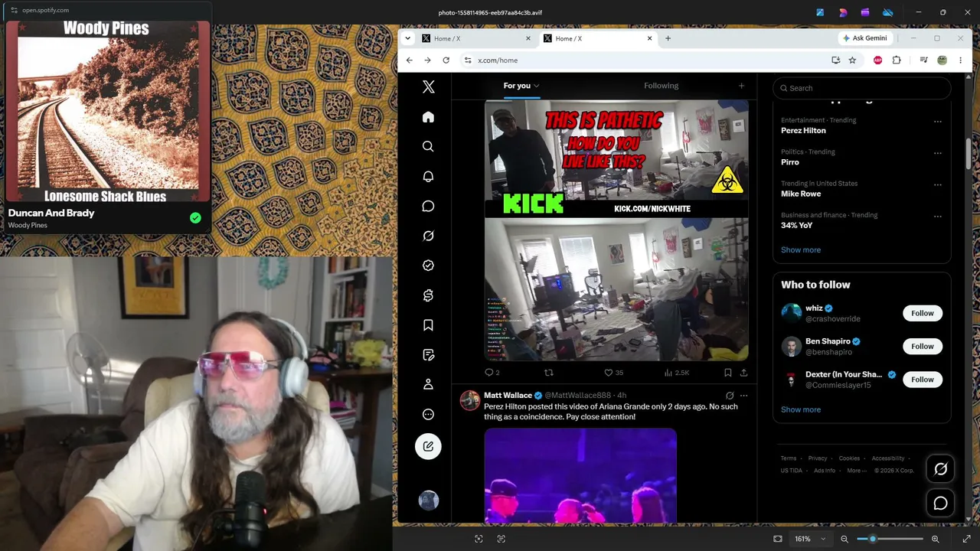Viewport: 980px width, 551px height.
Task: Toggle the green saved check in Spotify
Action: [x=195, y=218]
